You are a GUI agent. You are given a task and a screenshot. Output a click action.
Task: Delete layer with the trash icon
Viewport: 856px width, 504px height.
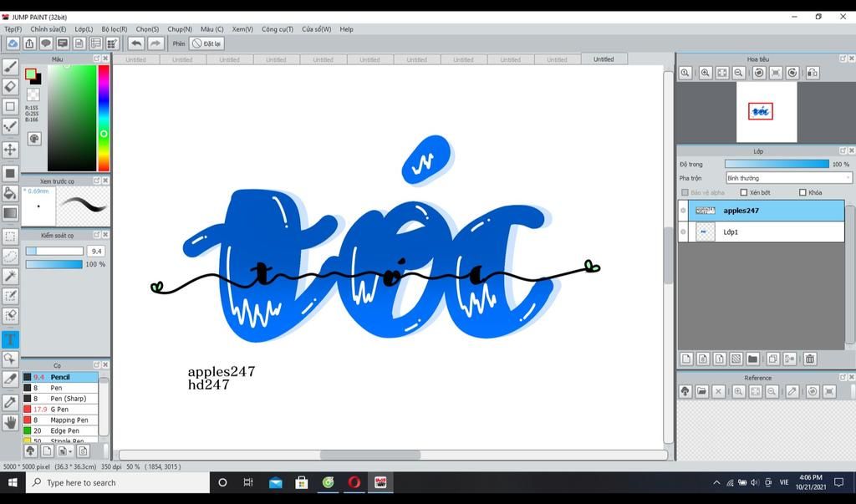(809, 359)
